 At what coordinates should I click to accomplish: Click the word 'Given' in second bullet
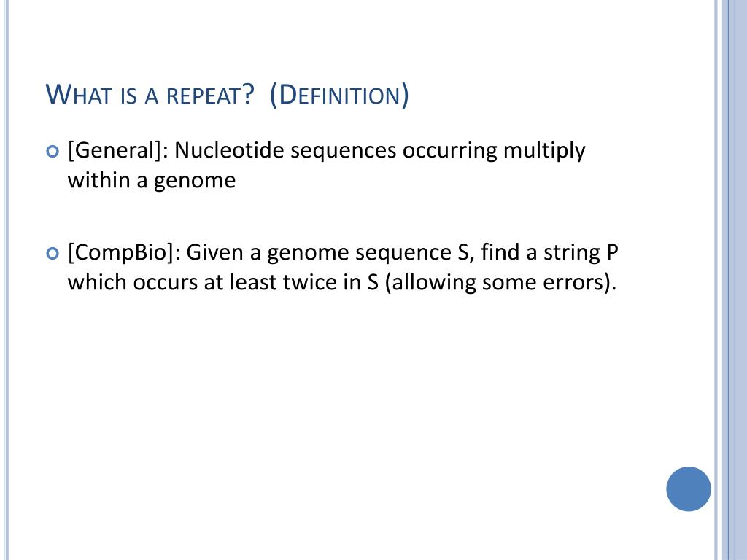tap(215, 253)
